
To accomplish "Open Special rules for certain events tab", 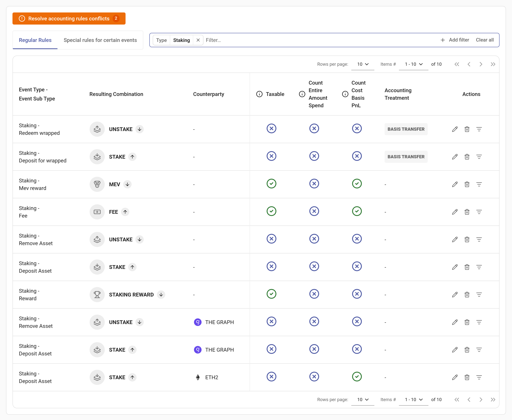I will [100, 40].
